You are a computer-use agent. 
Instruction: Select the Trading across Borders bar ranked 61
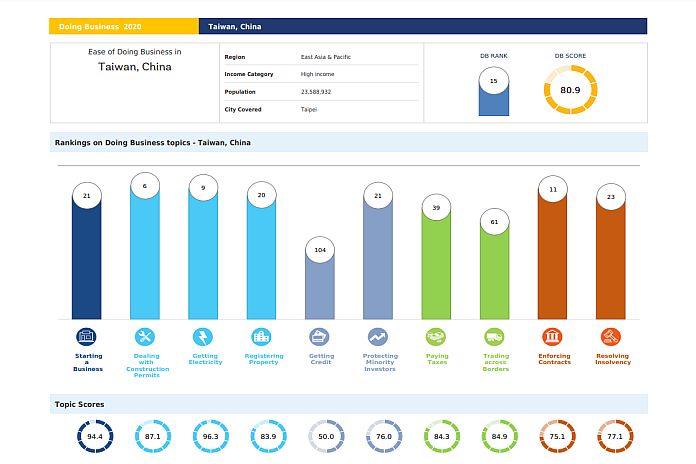coord(494,270)
